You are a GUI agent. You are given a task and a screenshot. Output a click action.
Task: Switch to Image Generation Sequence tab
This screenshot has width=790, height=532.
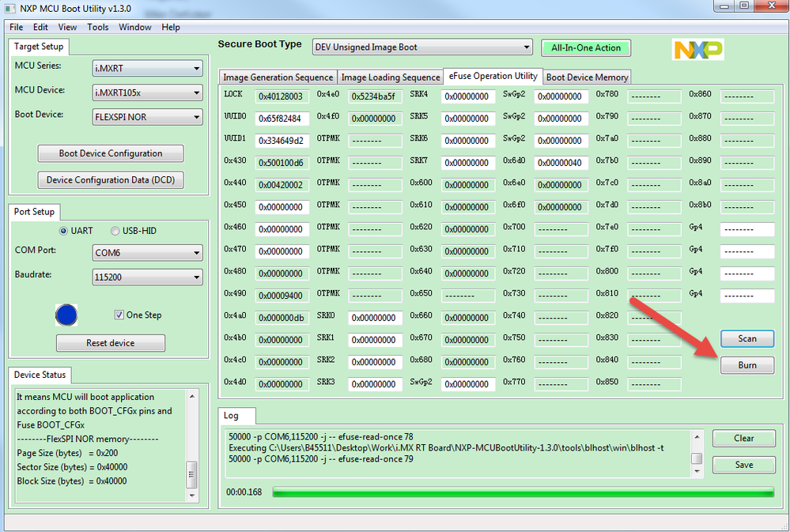(x=278, y=77)
